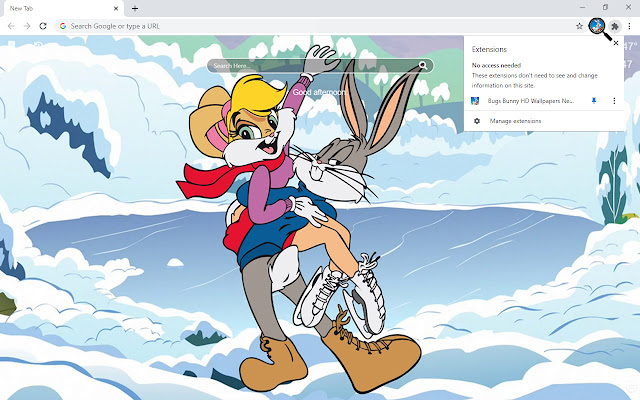Close the Extensions popup
This screenshot has width=640, height=400.
click(616, 43)
